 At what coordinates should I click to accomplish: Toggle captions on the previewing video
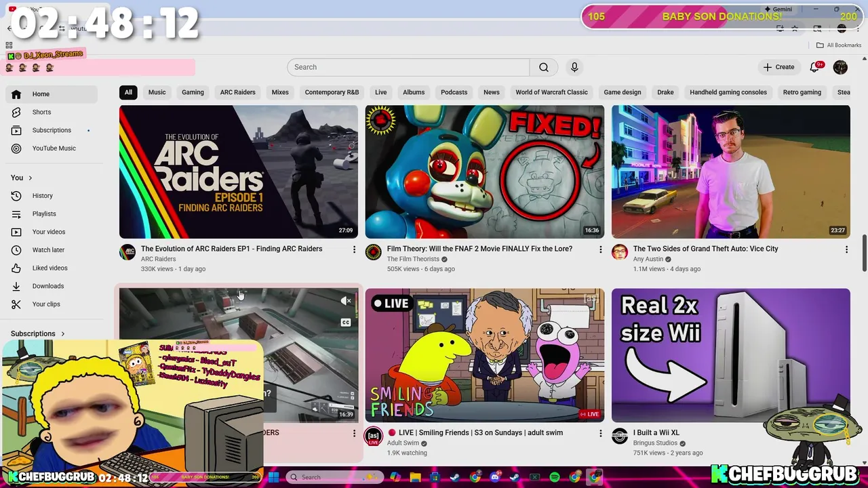pos(346,323)
